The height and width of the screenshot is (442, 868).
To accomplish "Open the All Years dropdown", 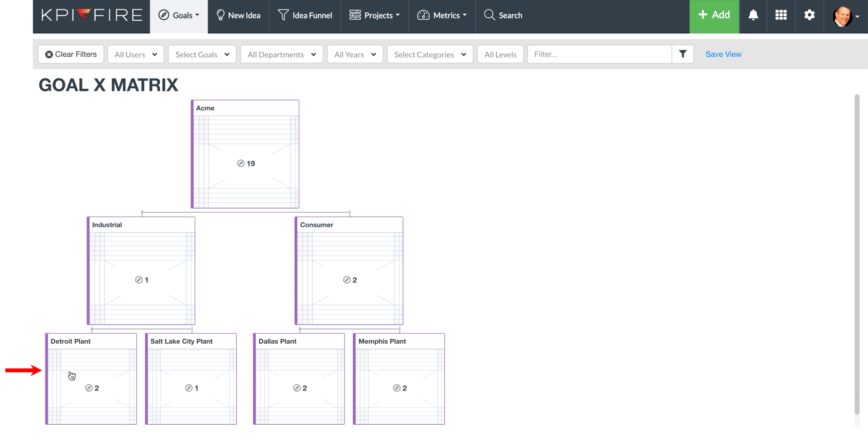I will pos(355,54).
